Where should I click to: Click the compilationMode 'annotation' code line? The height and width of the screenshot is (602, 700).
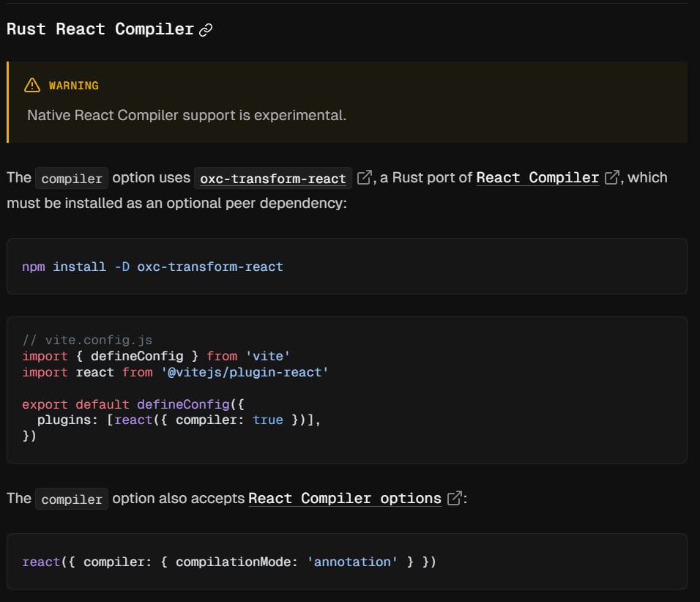229,562
